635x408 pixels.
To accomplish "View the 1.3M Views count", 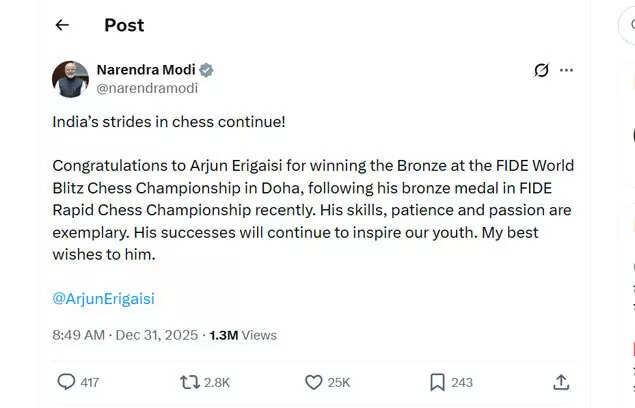I will [x=243, y=335].
